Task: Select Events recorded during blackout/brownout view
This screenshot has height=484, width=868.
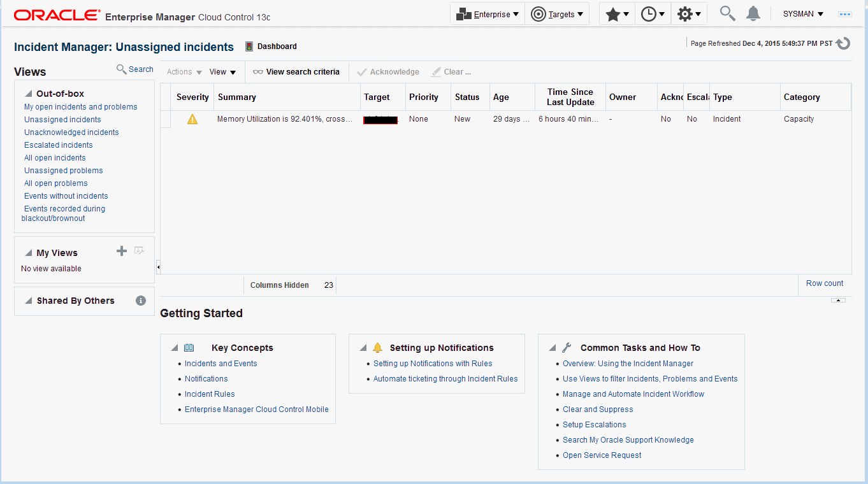Action: tap(63, 213)
